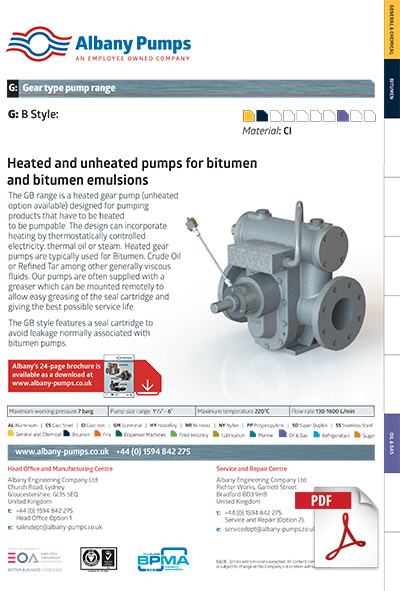400x591 pixels.
Task: Click the 'CI Cast Iron' material code
Action: click(93, 425)
